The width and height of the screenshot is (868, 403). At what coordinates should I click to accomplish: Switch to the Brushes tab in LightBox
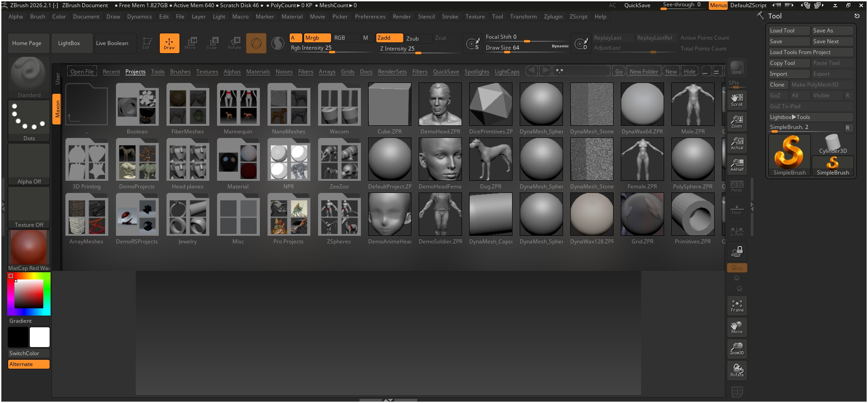tap(180, 72)
